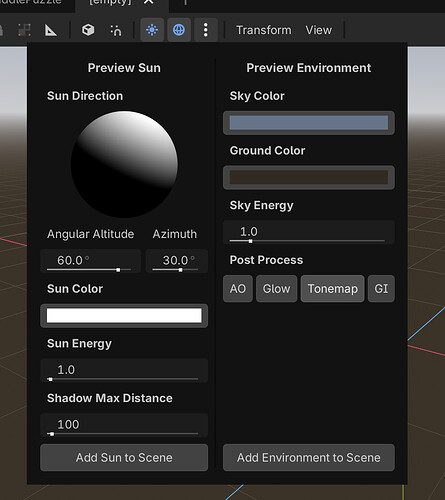Toggle AO post process

tap(238, 289)
